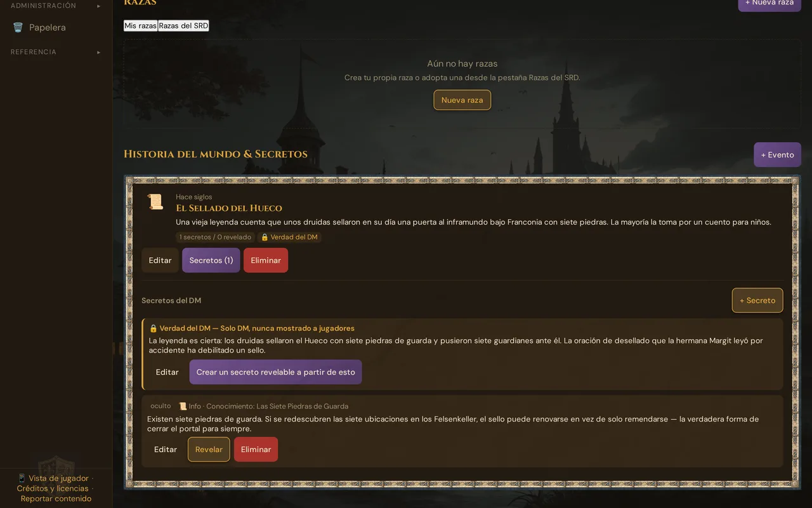Click the 1 secretos / 0 revelado badge
Viewport: 812px width, 508px height.
(x=215, y=237)
